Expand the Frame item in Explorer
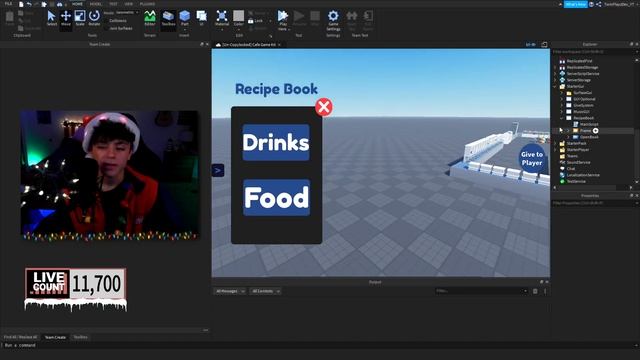The image size is (640, 360). (568, 131)
